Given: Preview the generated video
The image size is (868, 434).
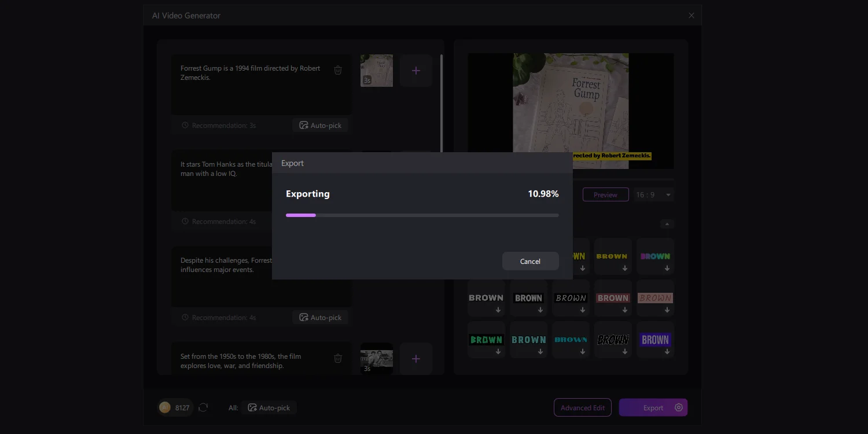Looking at the screenshot, I should click(x=605, y=194).
